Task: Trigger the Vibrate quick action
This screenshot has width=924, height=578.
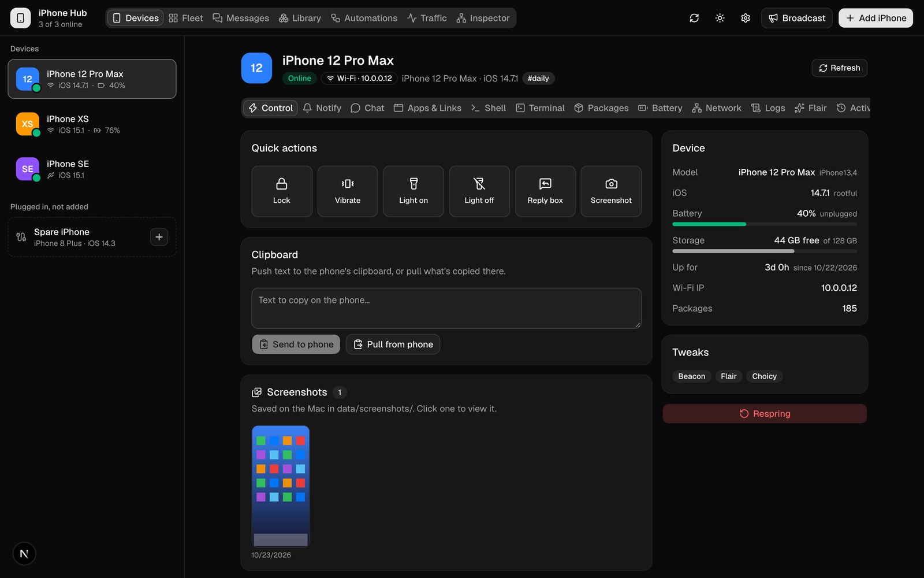Action: pyautogui.click(x=348, y=191)
